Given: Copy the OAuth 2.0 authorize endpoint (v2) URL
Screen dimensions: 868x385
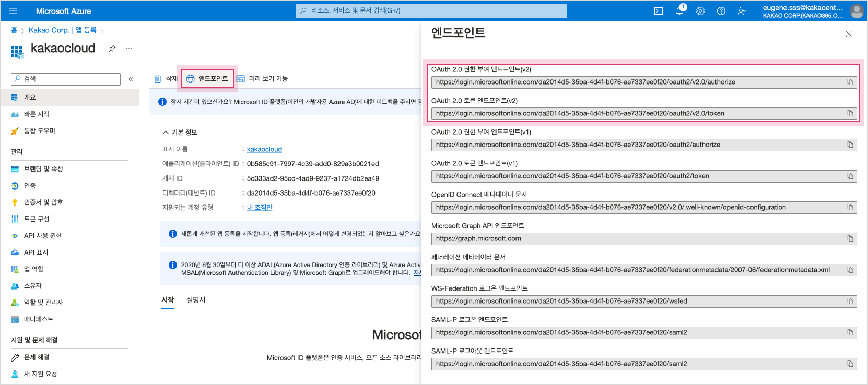Looking at the screenshot, I should click(x=850, y=82).
